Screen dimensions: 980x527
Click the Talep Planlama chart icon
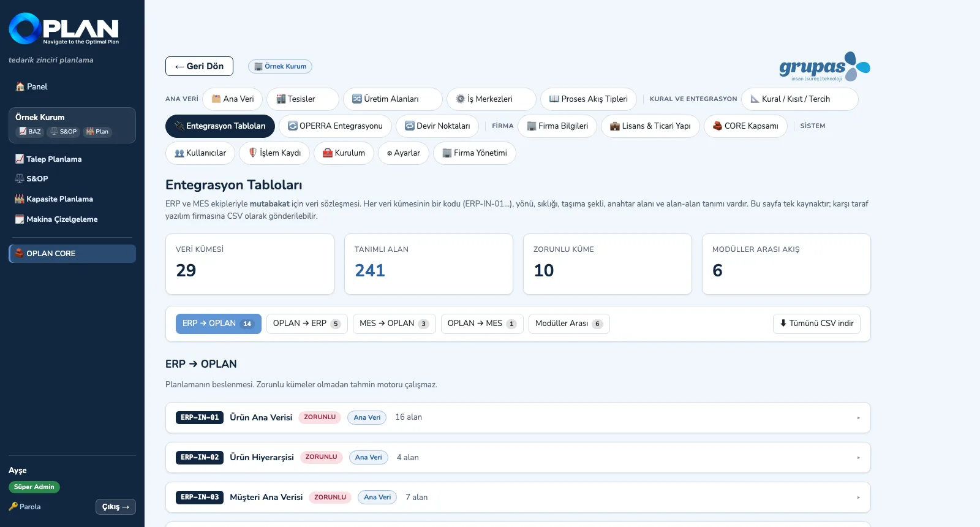[20, 159]
